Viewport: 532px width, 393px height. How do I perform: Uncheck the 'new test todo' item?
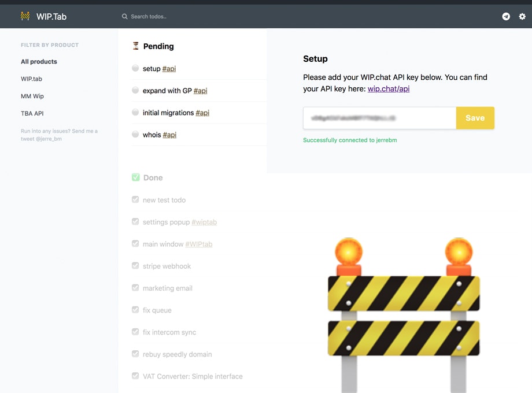coord(135,199)
